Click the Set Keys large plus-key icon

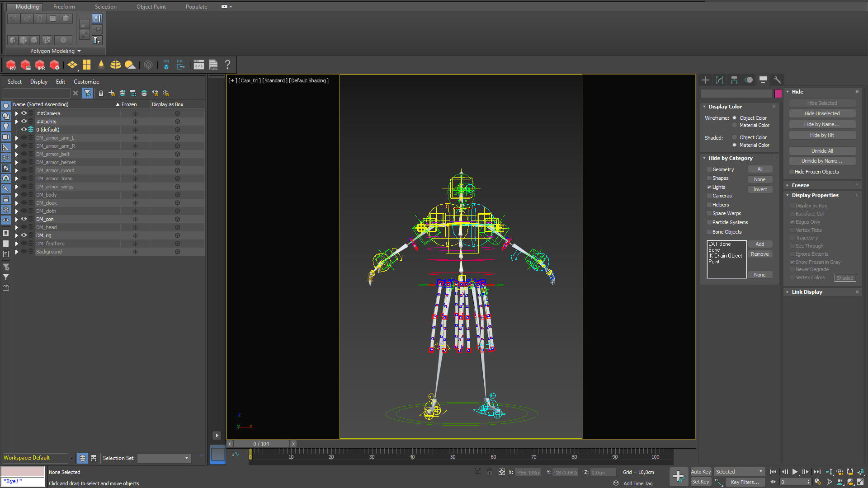[x=678, y=476]
